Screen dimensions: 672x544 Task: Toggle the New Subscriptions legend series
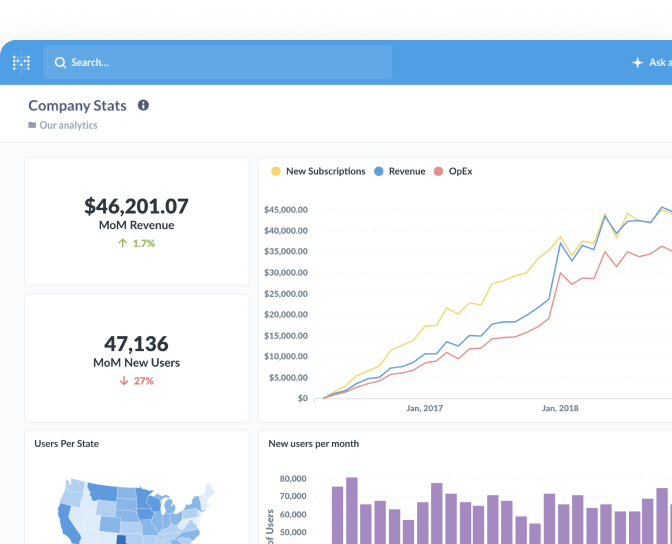point(325,171)
